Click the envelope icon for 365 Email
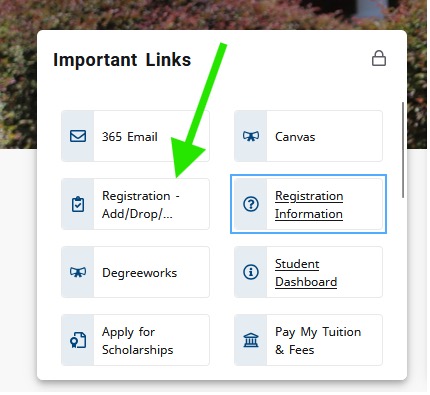430x395 pixels. click(x=78, y=136)
